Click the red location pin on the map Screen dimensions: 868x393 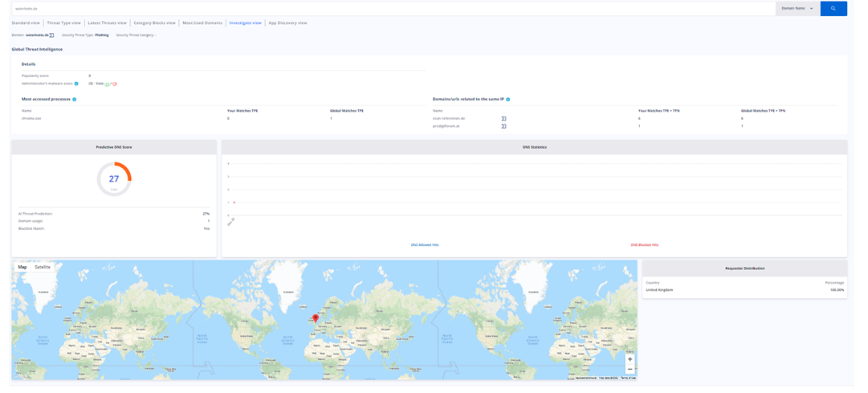pos(316,318)
